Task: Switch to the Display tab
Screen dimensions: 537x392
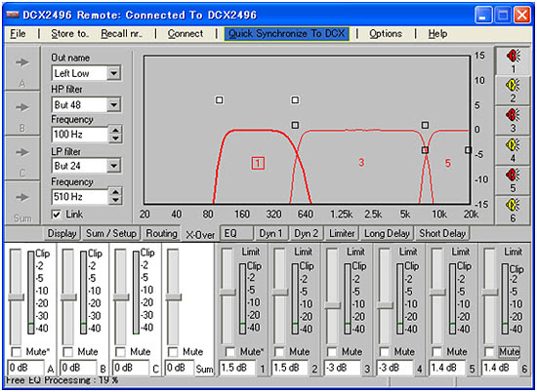Action: click(x=62, y=233)
